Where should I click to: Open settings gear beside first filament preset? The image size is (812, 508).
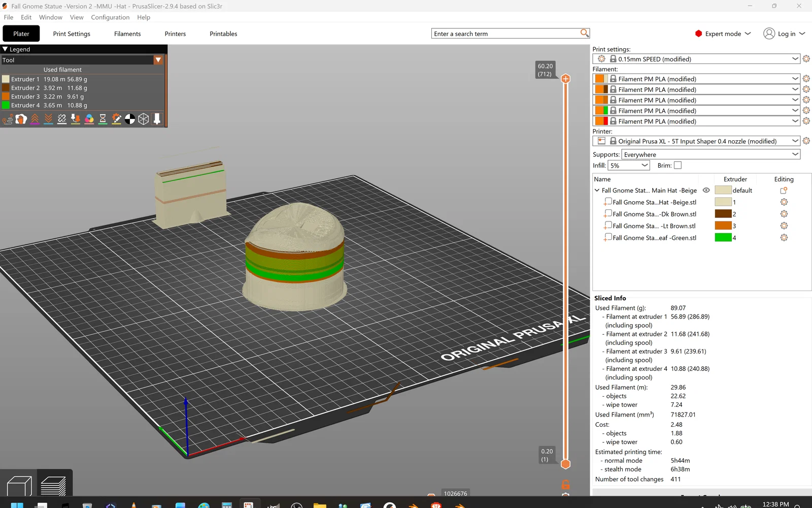(x=806, y=79)
